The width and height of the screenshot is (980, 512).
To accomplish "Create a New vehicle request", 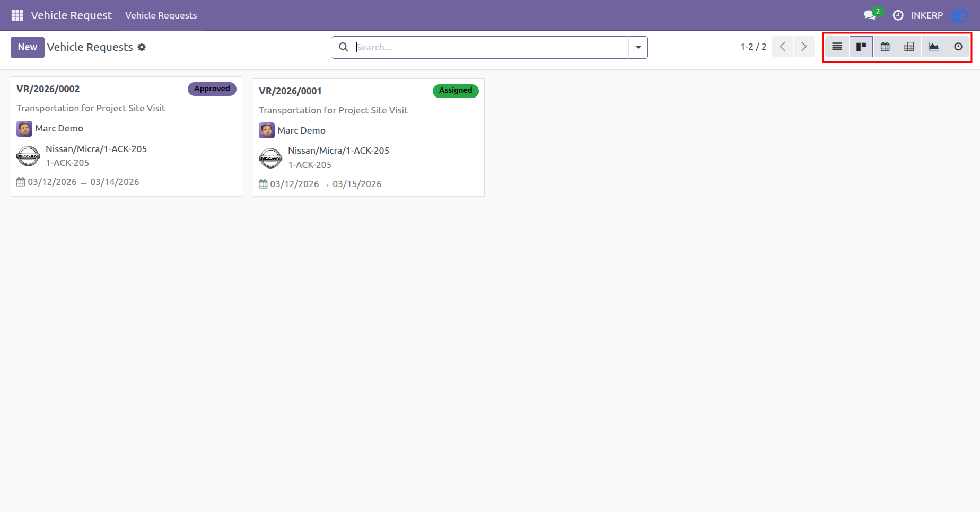I will (28, 47).
